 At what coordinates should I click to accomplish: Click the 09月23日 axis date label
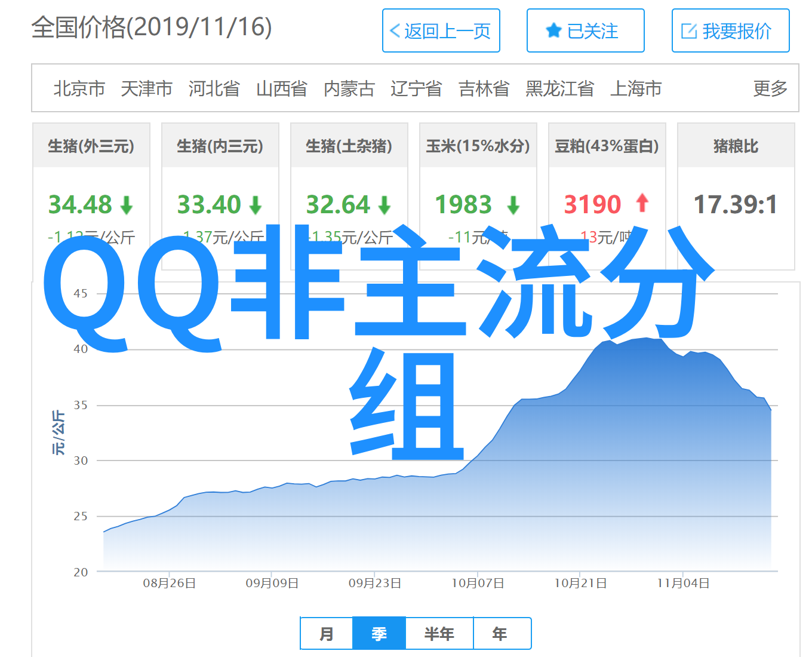pyautogui.click(x=375, y=583)
